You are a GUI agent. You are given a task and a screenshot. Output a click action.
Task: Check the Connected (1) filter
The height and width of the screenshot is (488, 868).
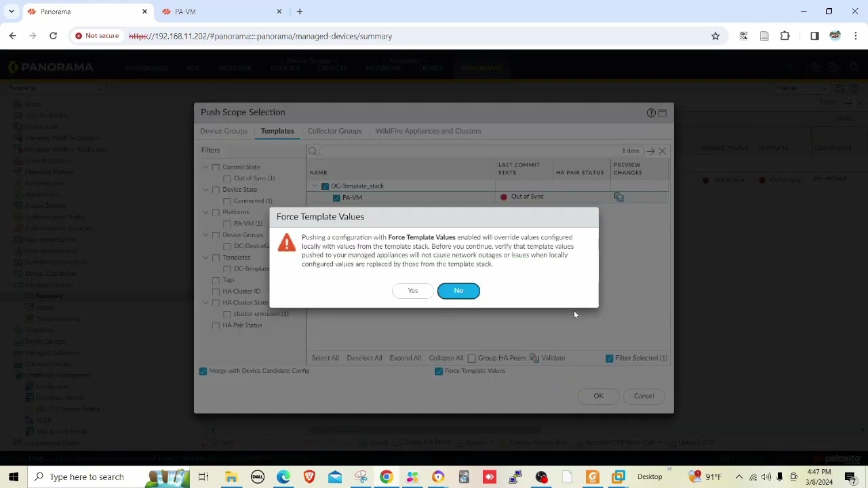[x=227, y=201]
